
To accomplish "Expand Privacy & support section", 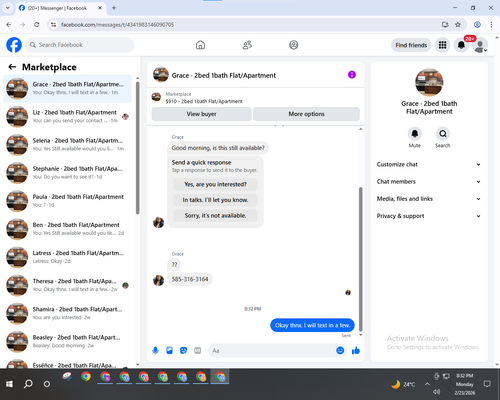I will tap(429, 216).
